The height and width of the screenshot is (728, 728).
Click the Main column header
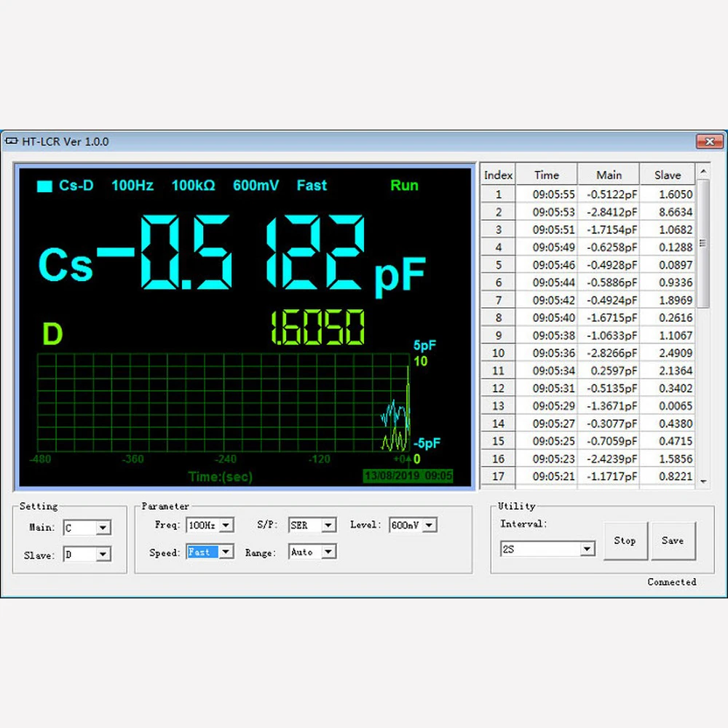pos(609,175)
